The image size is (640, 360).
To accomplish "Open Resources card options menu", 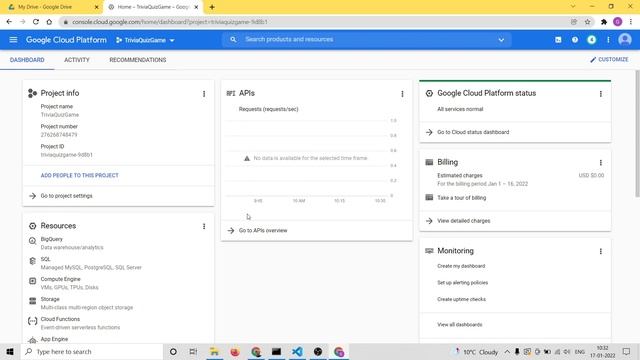I will (x=204, y=226).
